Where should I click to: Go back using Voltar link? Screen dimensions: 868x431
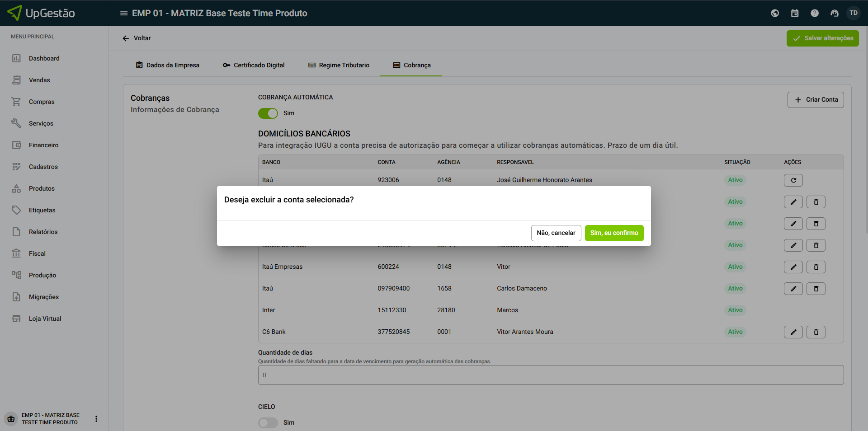click(x=137, y=38)
